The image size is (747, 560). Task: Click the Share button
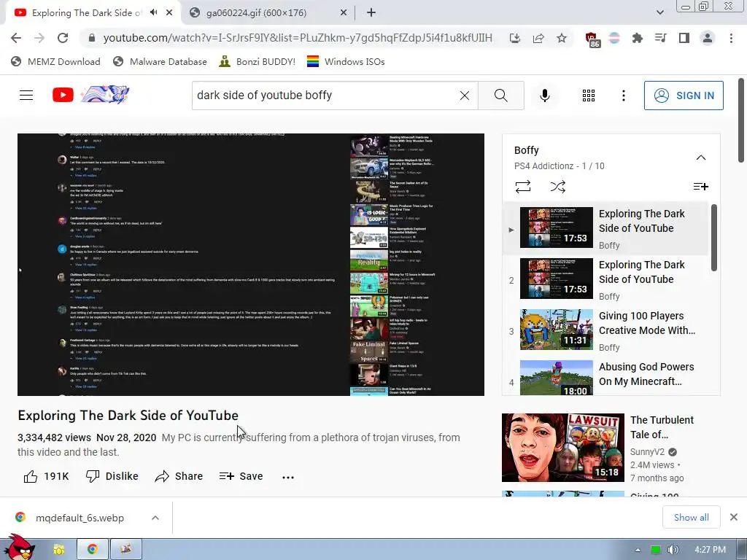pyautogui.click(x=179, y=476)
